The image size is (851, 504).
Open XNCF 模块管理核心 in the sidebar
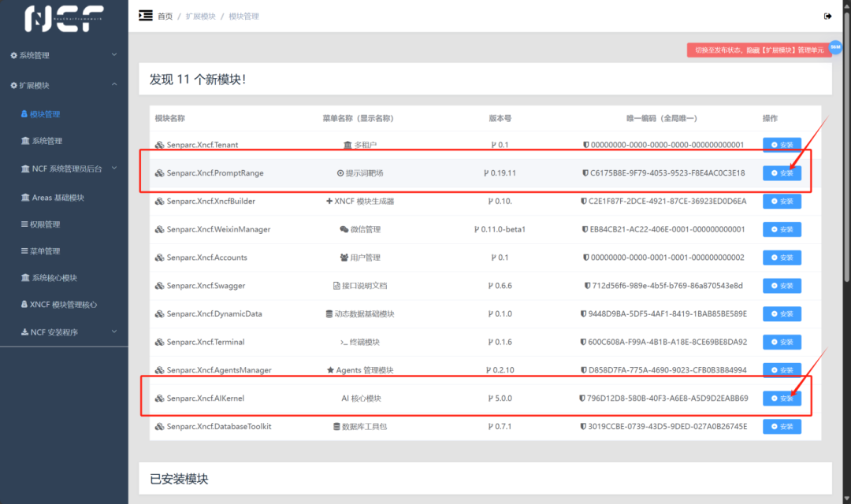[x=59, y=304]
